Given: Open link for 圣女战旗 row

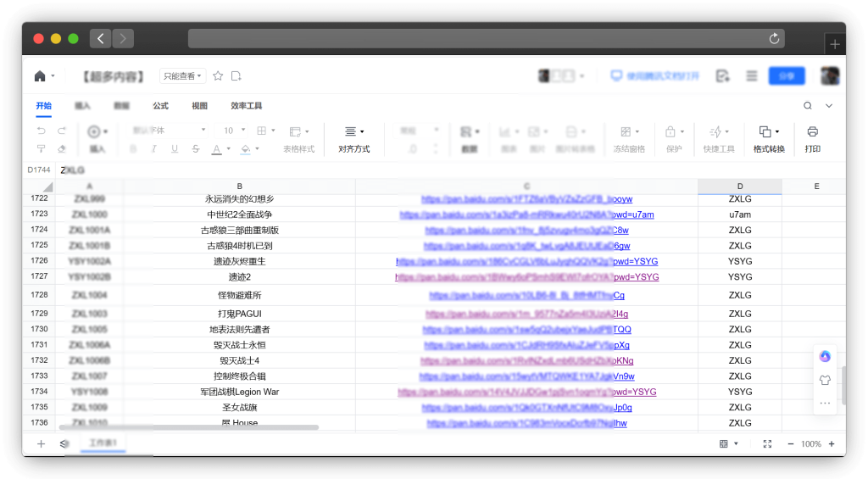Looking at the screenshot, I should click(x=526, y=408).
